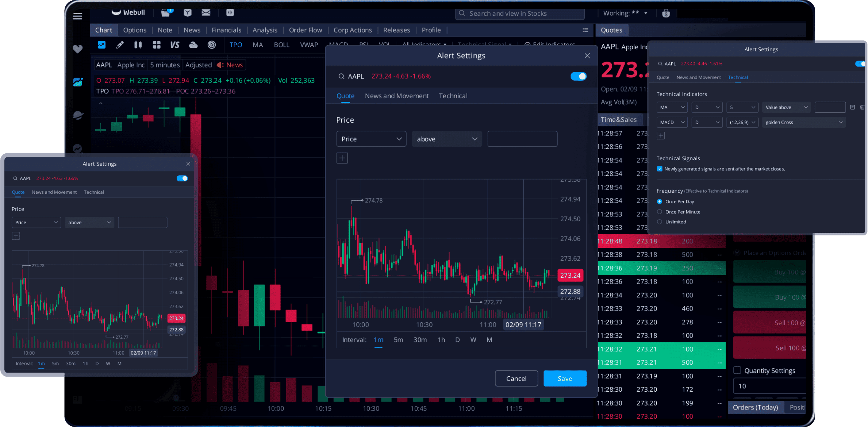868x427 pixels.
Task: Open the hamburger menu icon
Action: click(x=77, y=16)
